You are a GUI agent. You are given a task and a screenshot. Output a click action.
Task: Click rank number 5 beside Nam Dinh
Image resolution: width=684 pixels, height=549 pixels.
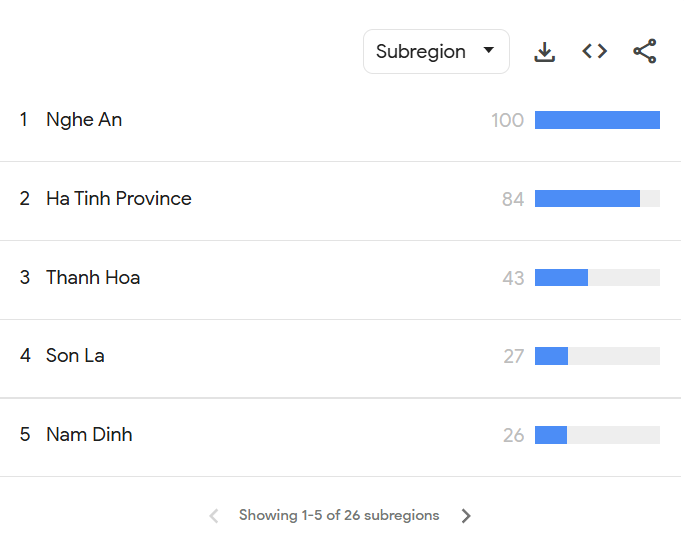25,435
